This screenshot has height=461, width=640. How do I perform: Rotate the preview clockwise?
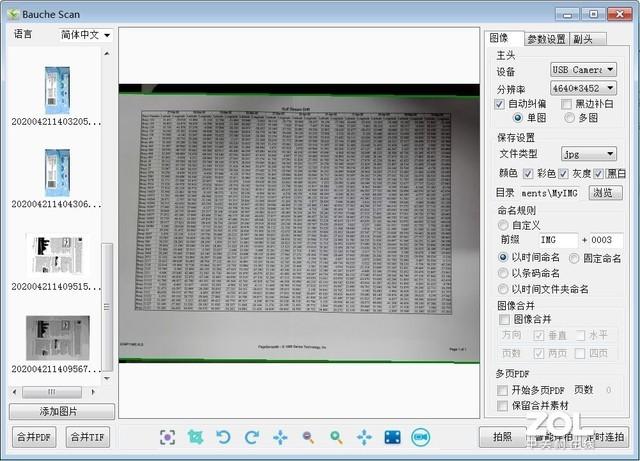tap(252, 437)
